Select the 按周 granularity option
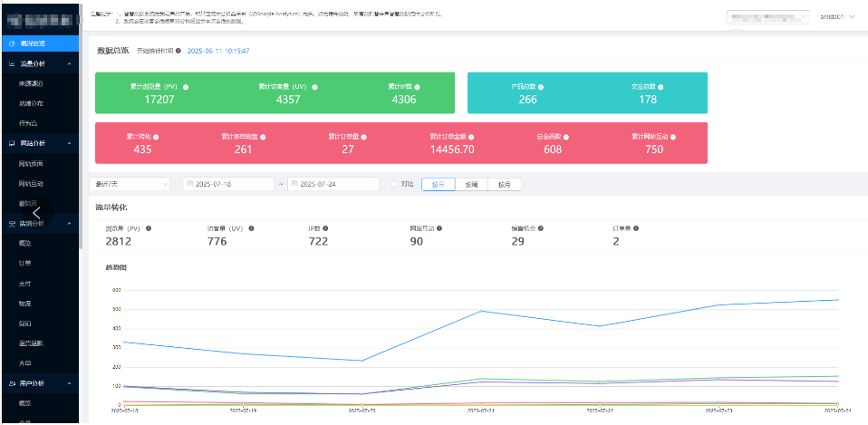The width and height of the screenshot is (868, 425). pyautogui.click(x=471, y=184)
